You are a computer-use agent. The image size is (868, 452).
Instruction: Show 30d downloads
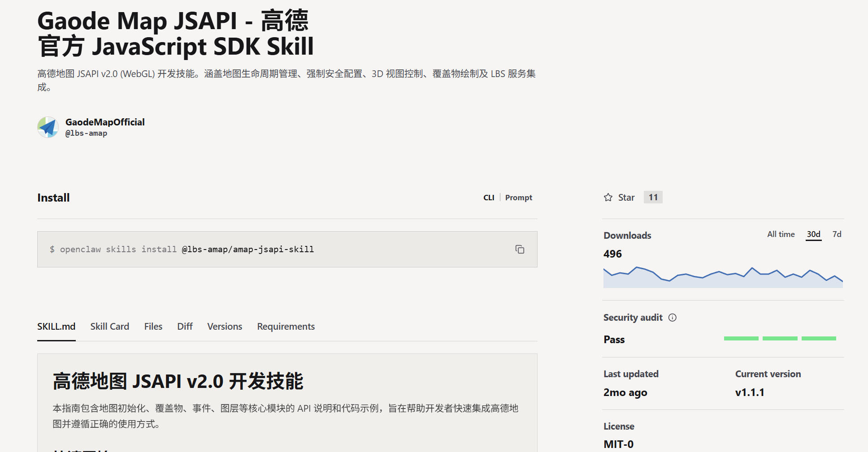814,234
